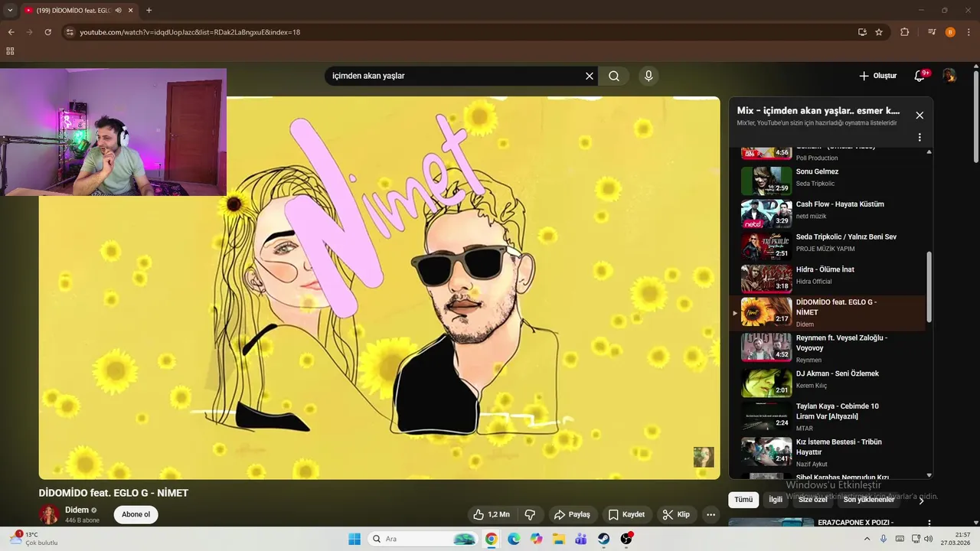Share the video via Paylaş
980x551 pixels.
coord(572,514)
